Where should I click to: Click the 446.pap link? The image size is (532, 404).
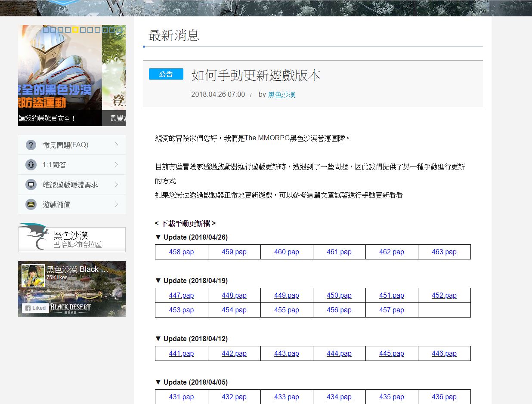(444, 354)
